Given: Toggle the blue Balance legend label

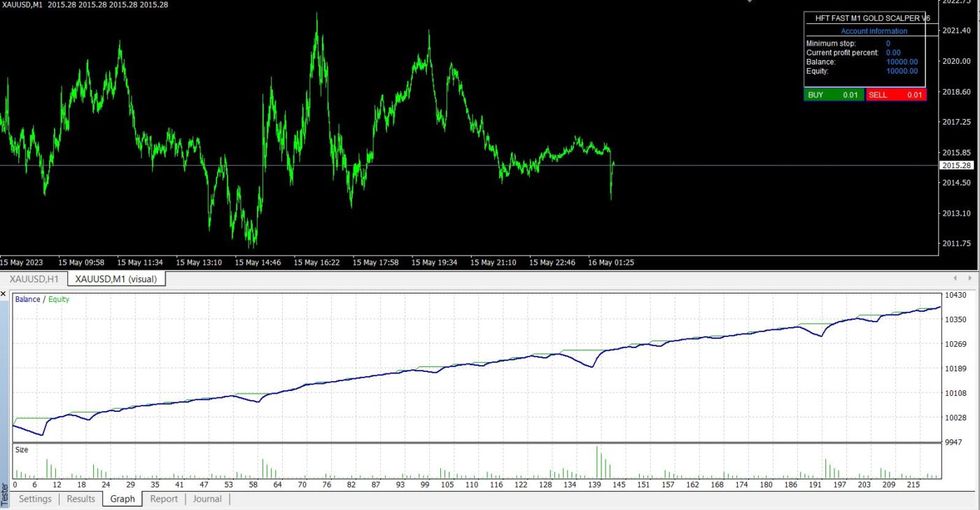Looking at the screenshot, I should point(27,299).
